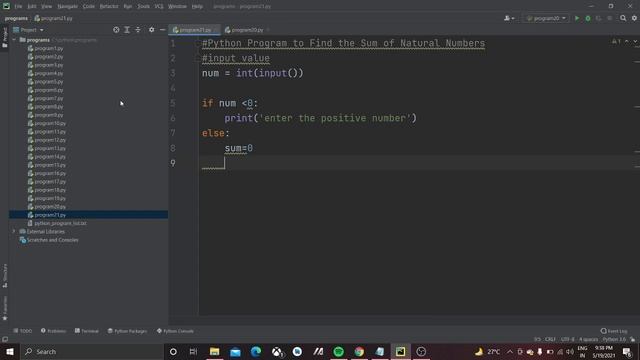Toggle Problems tool window
This screenshot has height=360, width=640.
(53, 331)
